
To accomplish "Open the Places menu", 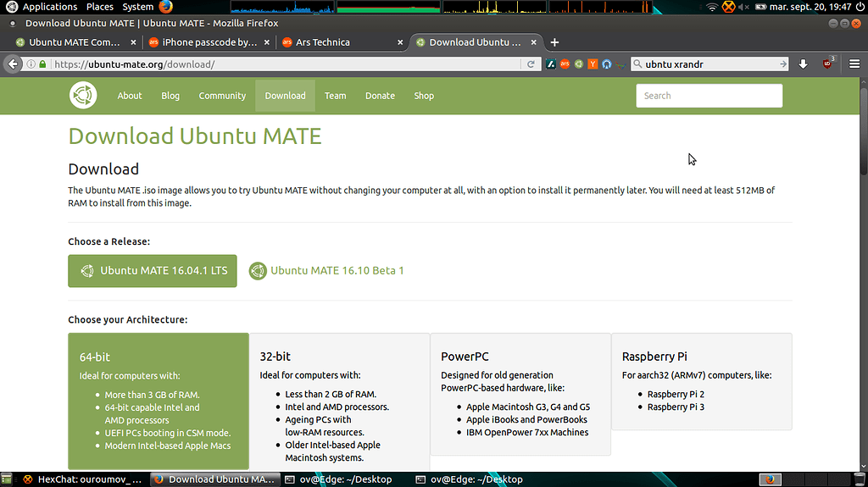I will (x=100, y=7).
